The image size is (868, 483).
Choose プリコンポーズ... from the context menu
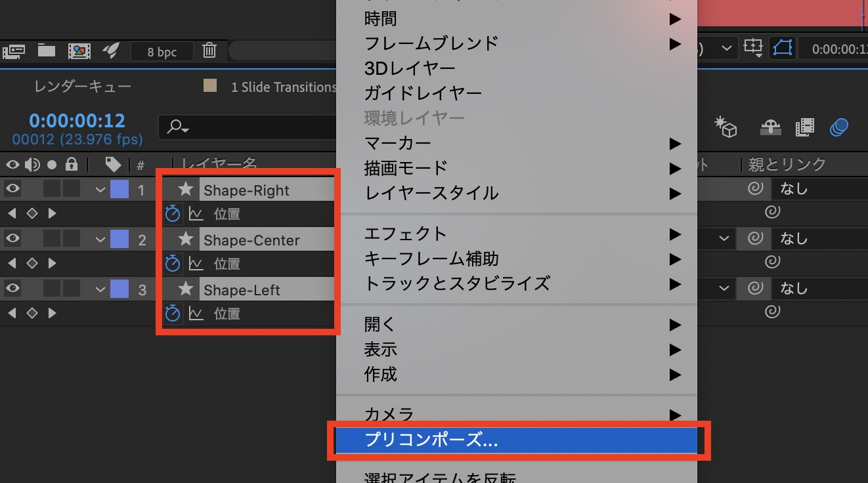[x=516, y=440]
